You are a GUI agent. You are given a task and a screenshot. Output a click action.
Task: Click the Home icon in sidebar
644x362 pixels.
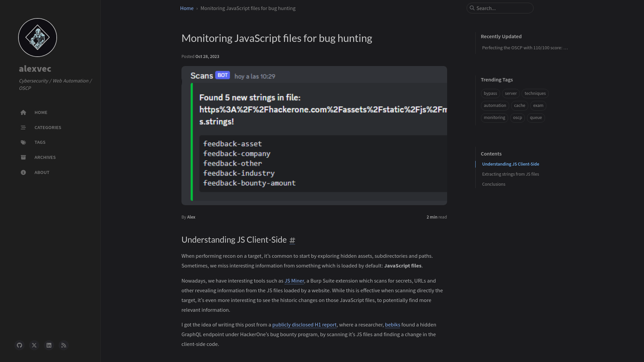click(23, 112)
